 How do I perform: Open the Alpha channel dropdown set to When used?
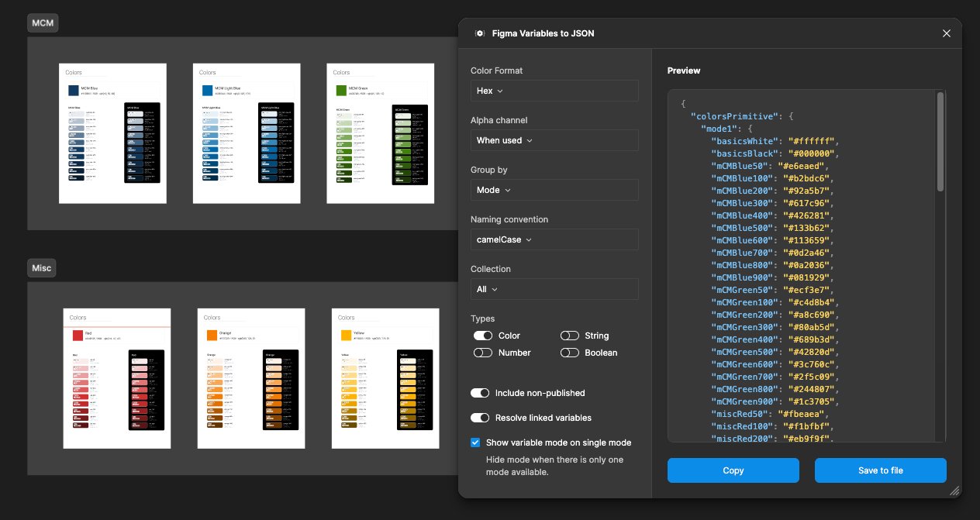[554, 140]
